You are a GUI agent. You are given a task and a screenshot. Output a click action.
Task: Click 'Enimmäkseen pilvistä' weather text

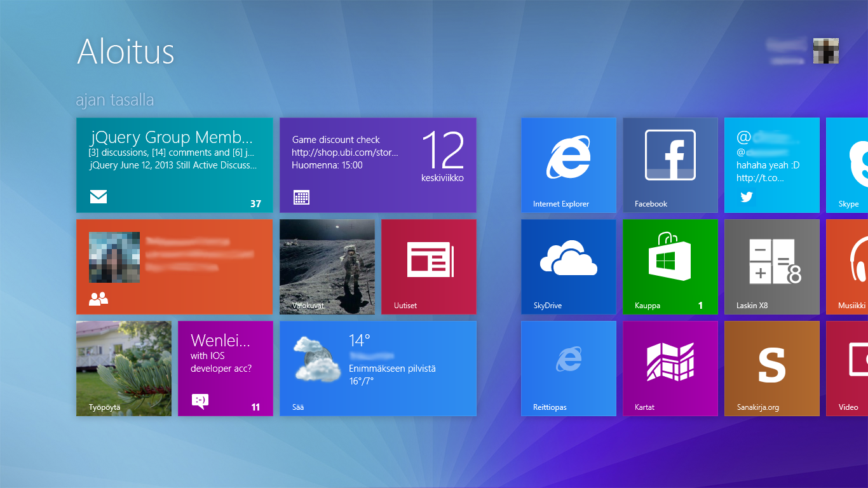pos(392,369)
